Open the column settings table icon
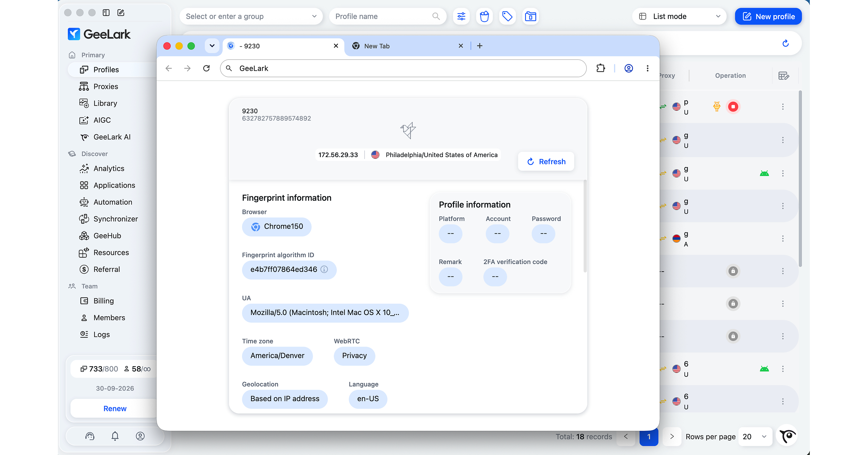The image size is (868, 455). (784, 76)
